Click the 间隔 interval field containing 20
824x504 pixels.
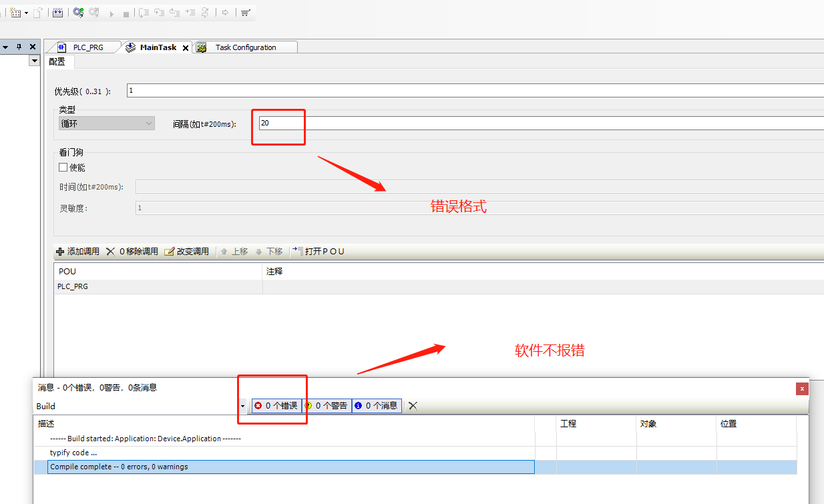point(542,123)
